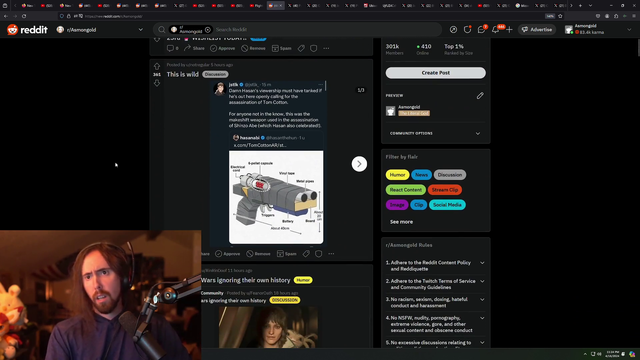
Task: Filter posts by Stream Clip flair
Action: (x=444, y=190)
